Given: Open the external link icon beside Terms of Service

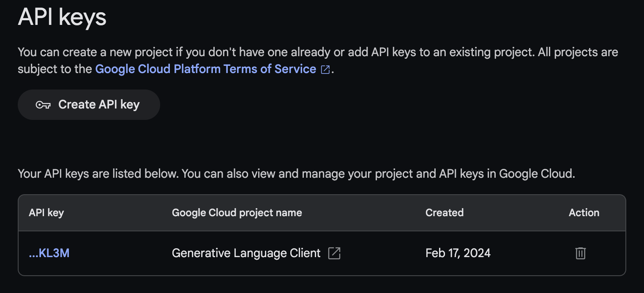Looking at the screenshot, I should click(x=325, y=69).
